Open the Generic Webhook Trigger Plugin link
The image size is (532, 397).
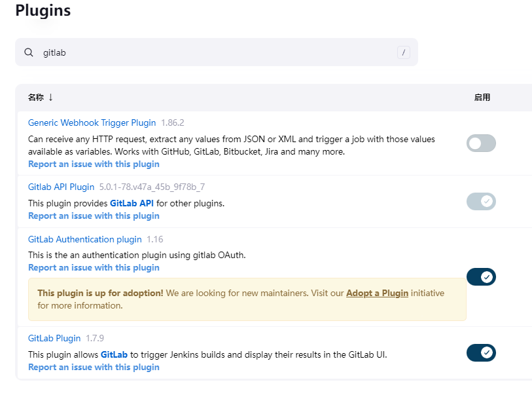pos(92,123)
